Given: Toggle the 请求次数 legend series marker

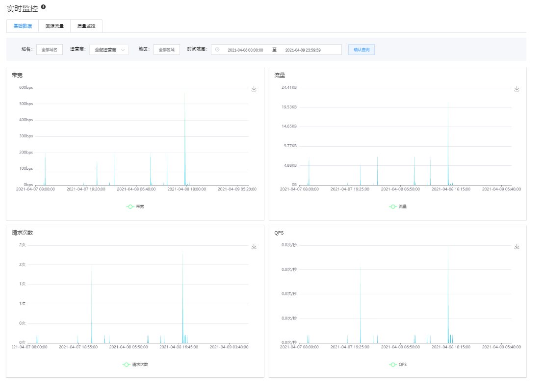Looking at the screenshot, I should (127, 365).
